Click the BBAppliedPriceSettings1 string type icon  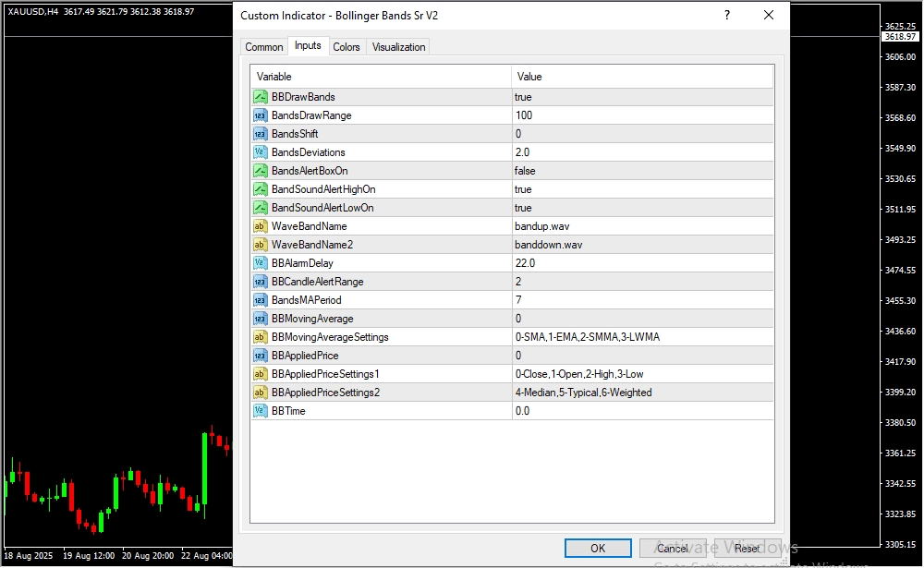click(x=260, y=374)
